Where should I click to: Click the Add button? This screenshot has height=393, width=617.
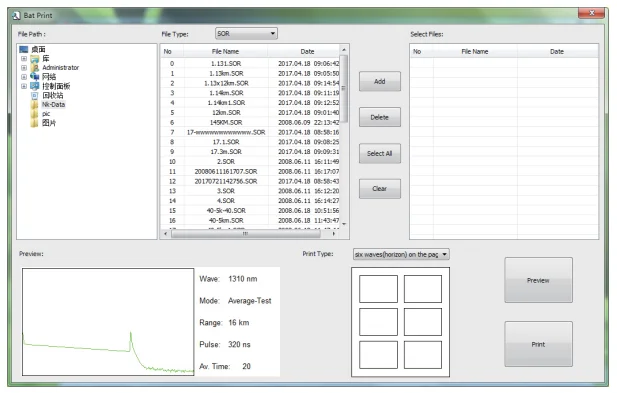point(380,81)
